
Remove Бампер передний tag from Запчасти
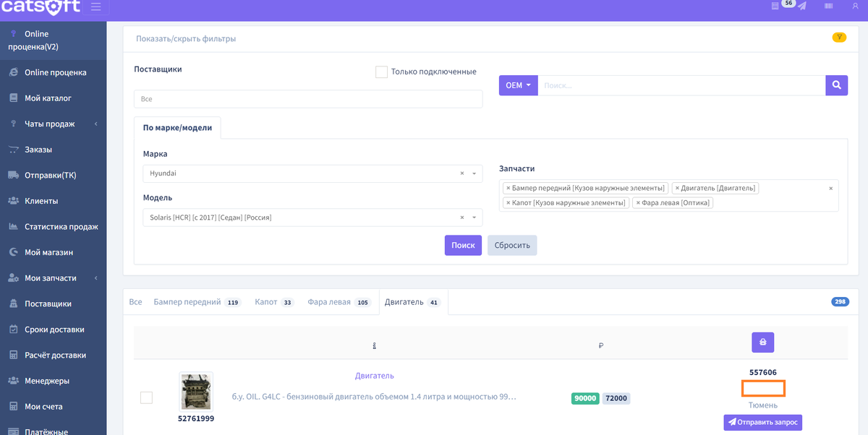(509, 188)
